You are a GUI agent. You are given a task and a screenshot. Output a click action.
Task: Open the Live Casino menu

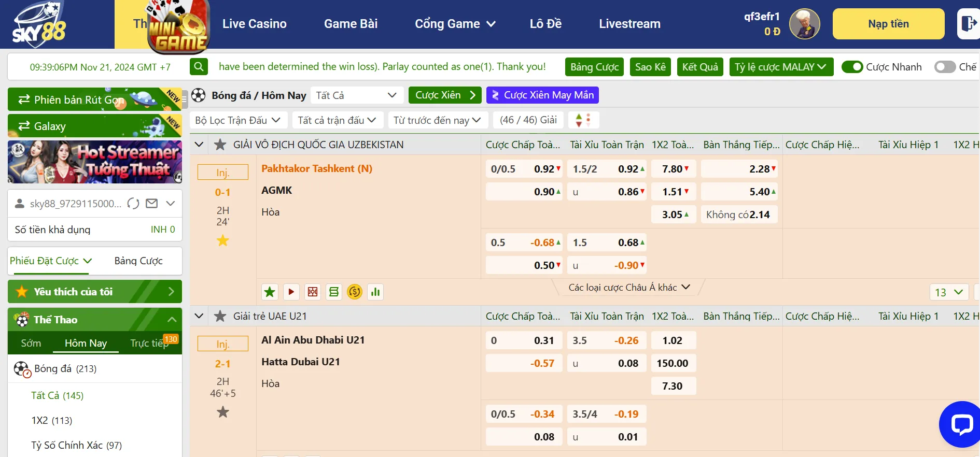pyautogui.click(x=254, y=24)
